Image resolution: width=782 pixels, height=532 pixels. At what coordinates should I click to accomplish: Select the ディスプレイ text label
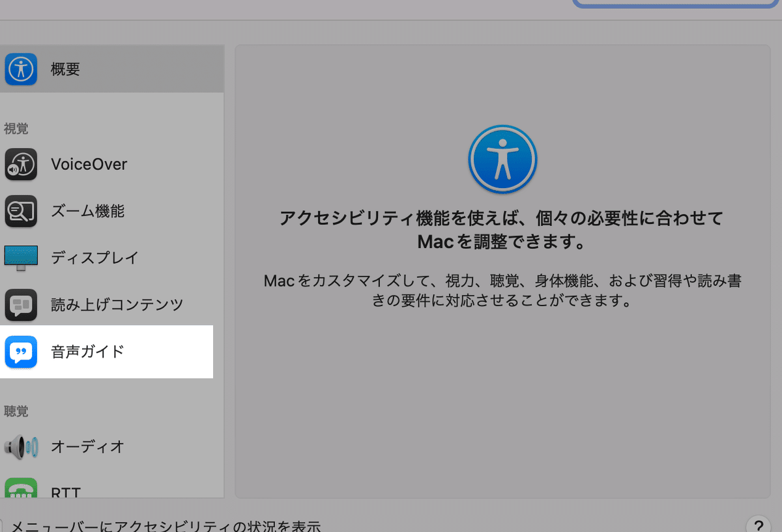coord(95,258)
